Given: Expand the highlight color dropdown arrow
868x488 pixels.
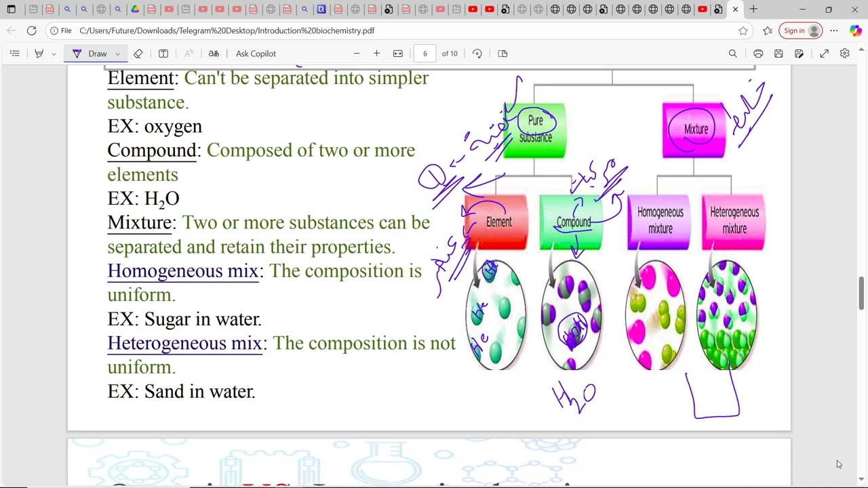Looking at the screenshot, I should coord(54,54).
